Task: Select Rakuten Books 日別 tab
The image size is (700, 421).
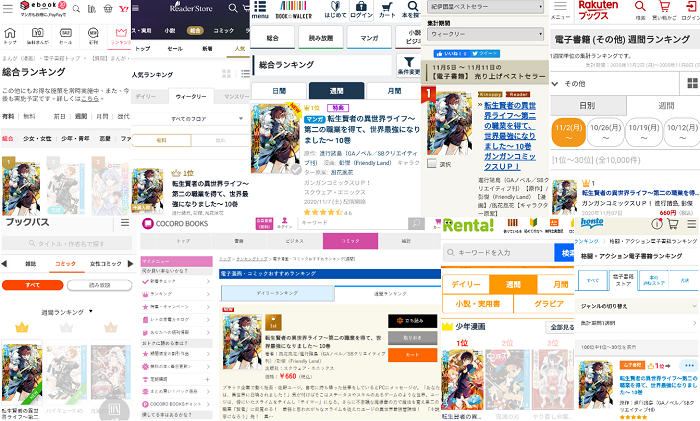Action: [x=588, y=106]
